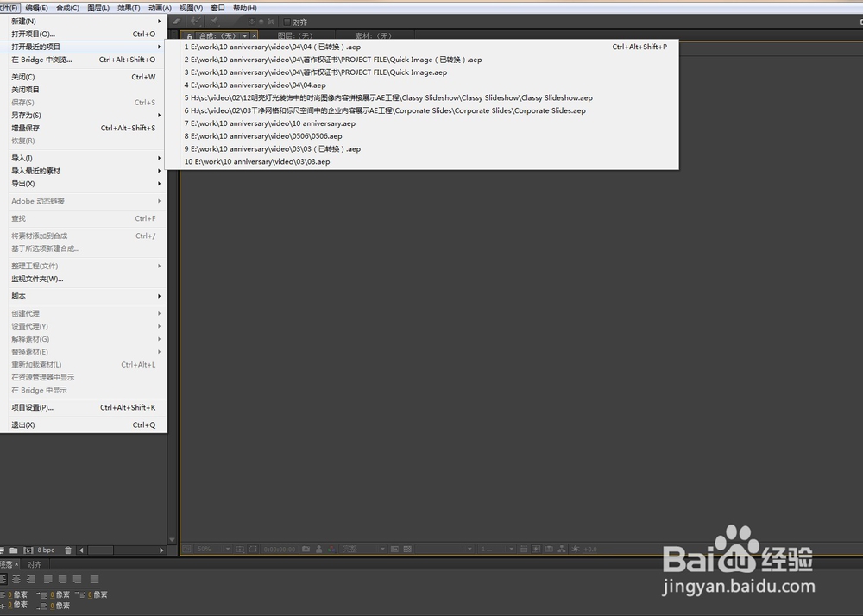Screen dimensions: 863x616
Task: Open recent project 0506.aep
Action: tap(422, 135)
